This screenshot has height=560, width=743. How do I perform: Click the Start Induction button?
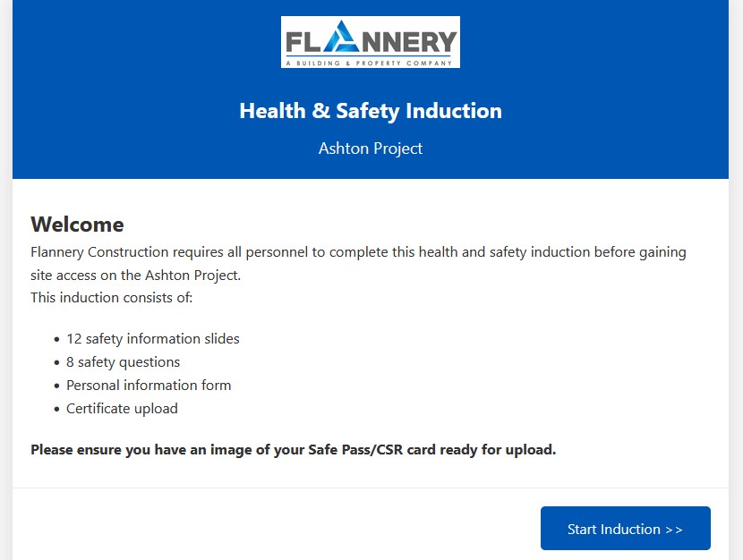[x=624, y=528]
